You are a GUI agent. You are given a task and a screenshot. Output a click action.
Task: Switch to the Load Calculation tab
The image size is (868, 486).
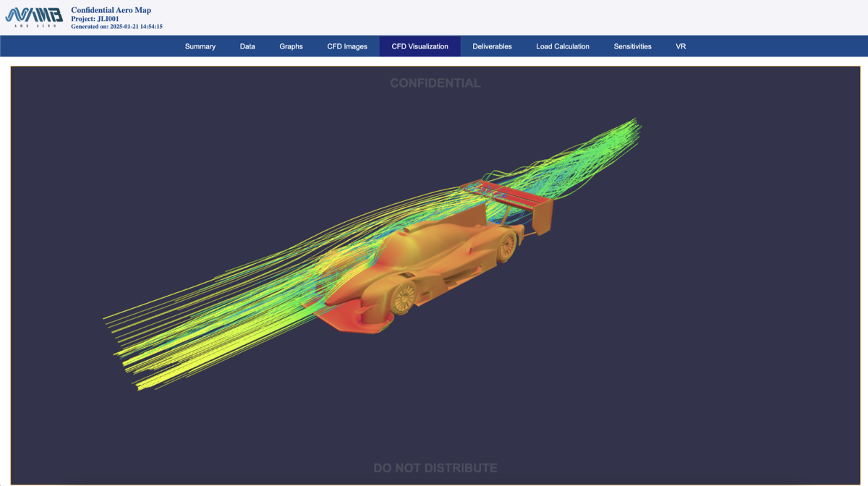click(x=562, y=46)
